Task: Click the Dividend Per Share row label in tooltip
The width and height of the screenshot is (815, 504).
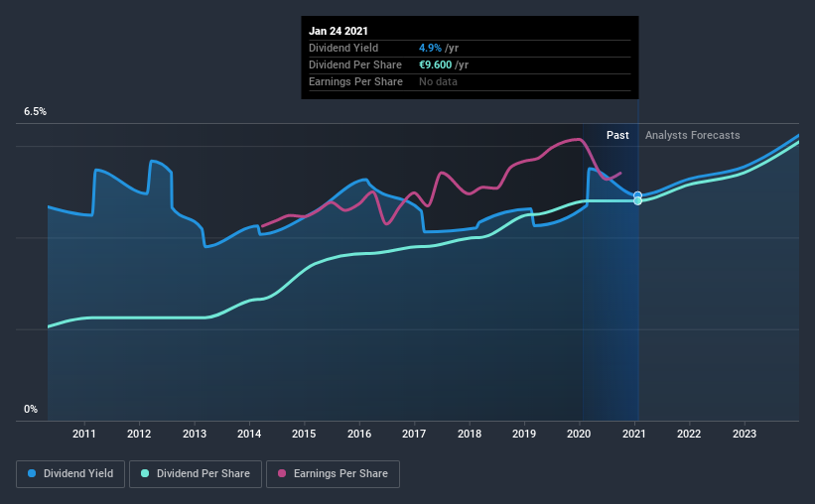Action: click(355, 64)
